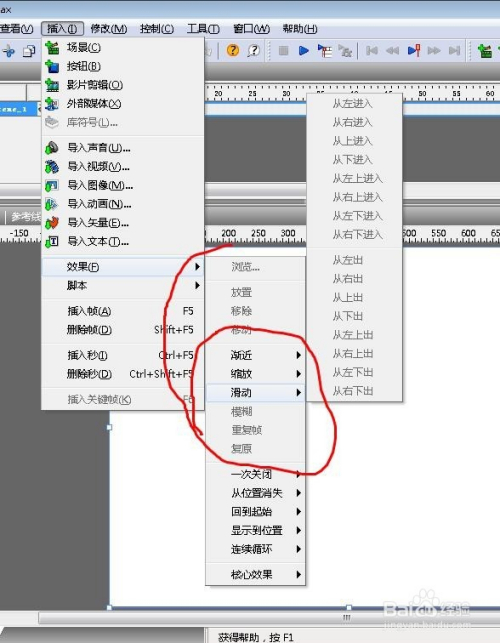The height and width of the screenshot is (643, 500).
Task: Open the 插入(I) menu
Action: coord(62,29)
